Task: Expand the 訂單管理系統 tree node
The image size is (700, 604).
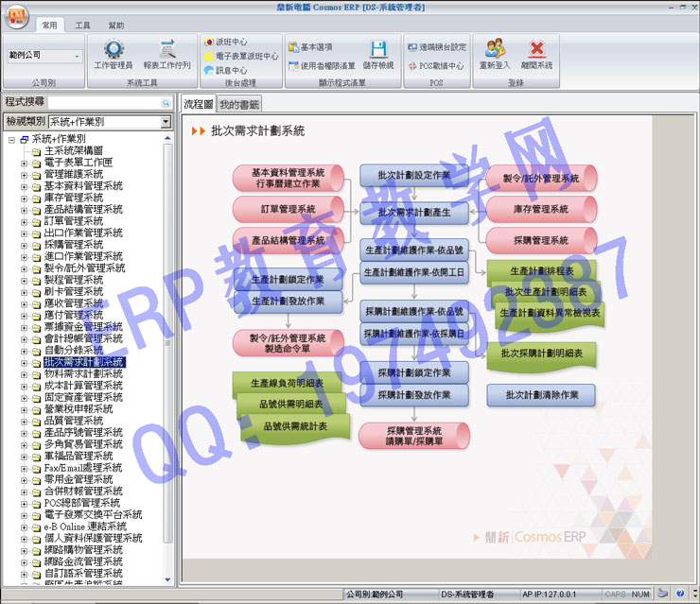Action: 24,222
